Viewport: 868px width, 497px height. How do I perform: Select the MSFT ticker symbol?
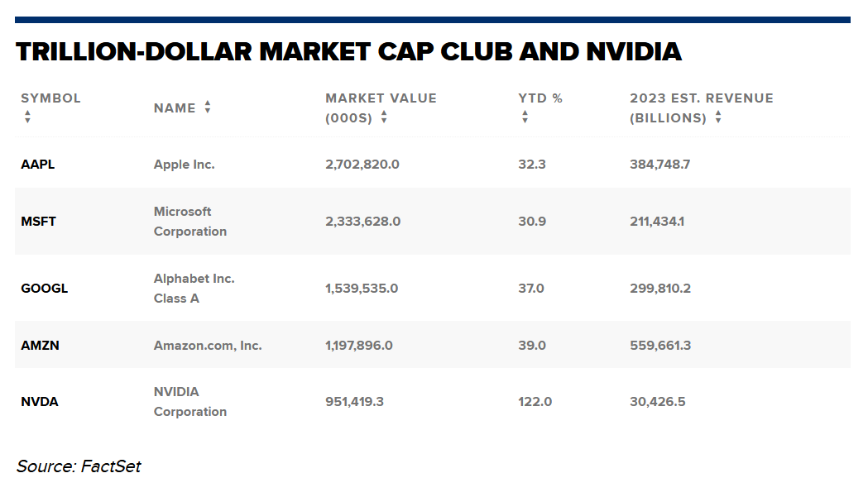point(38,222)
